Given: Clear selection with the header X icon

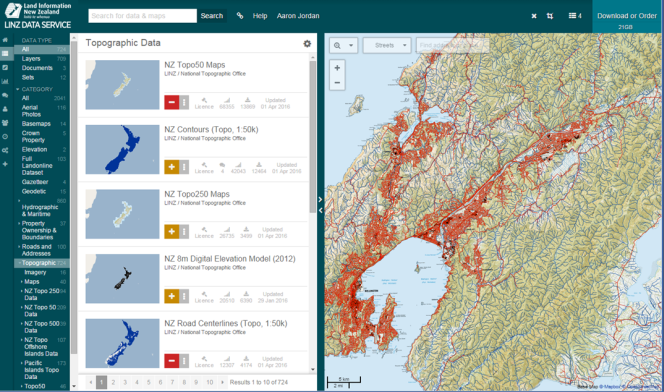Looking at the screenshot, I should pos(534,16).
